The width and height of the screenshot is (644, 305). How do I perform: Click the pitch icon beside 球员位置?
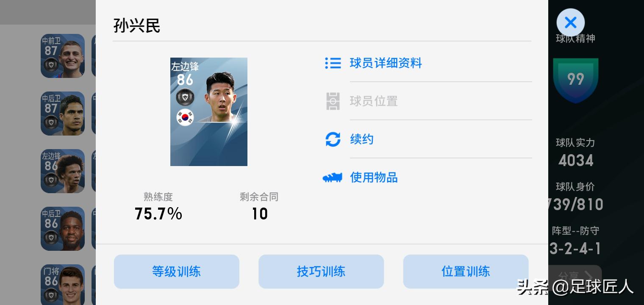click(x=333, y=101)
